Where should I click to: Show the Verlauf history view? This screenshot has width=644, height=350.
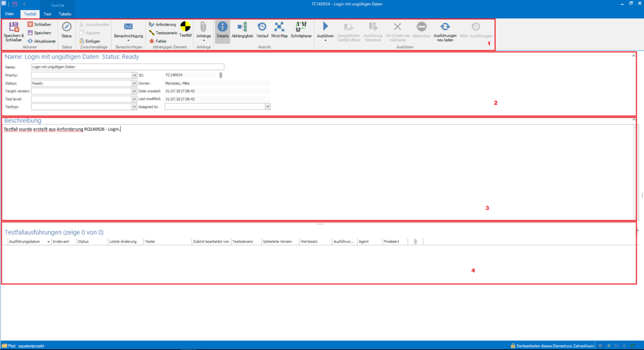262,27
